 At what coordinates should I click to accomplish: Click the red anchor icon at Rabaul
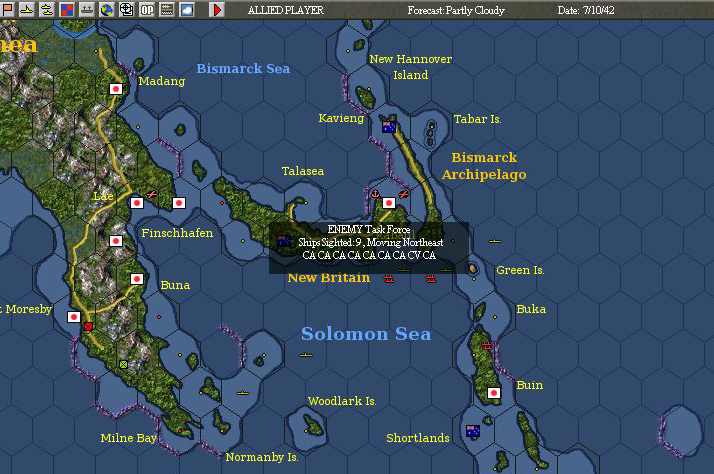tap(375, 194)
